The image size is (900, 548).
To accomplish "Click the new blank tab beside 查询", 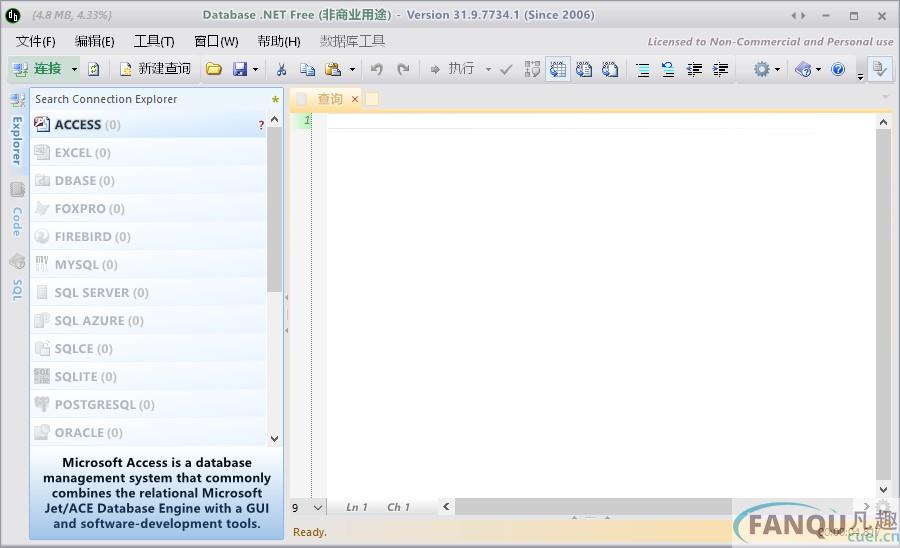I will point(372,99).
